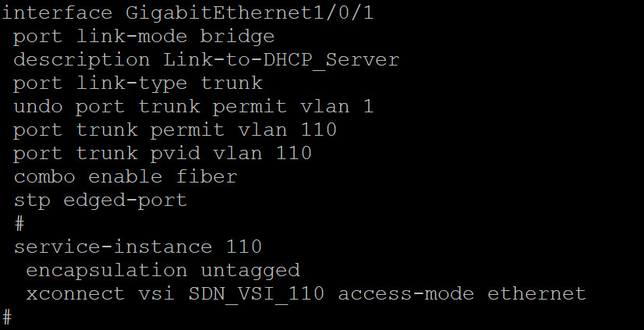Click the indented '#' below stp edged-port
The height and width of the screenshot is (330, 644).
[19, 224]
